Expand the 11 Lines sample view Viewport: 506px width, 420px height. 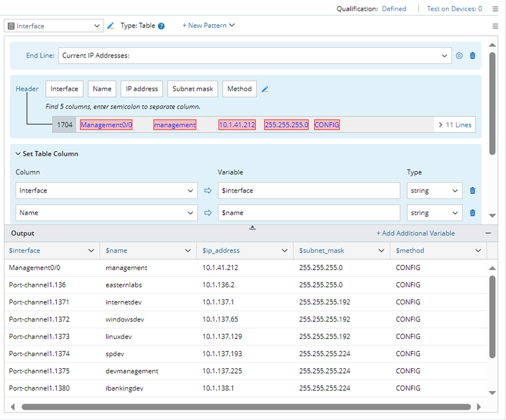tap(455, 125)
